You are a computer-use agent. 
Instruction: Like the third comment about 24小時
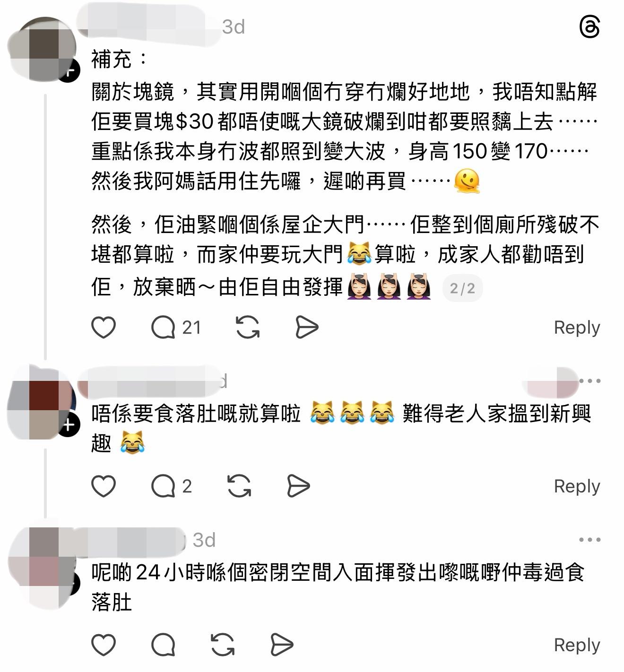click(x=104, y=645)
